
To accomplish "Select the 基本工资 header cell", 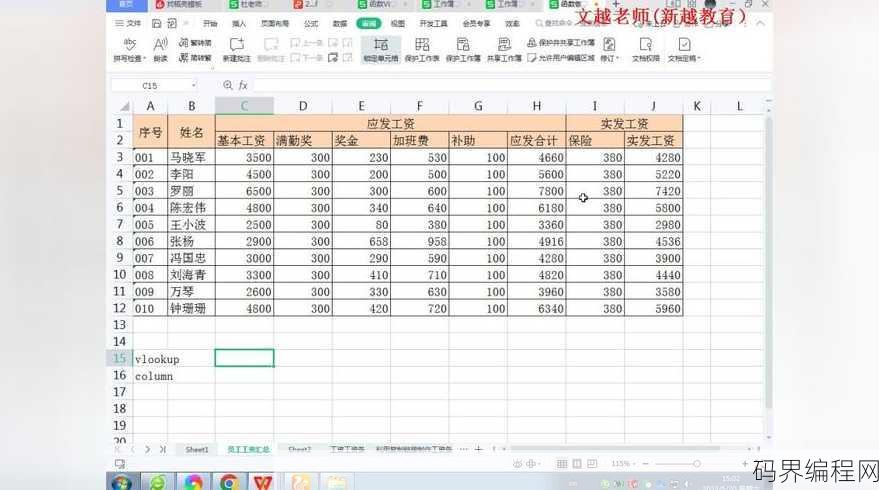I will (x=244, y=141).
